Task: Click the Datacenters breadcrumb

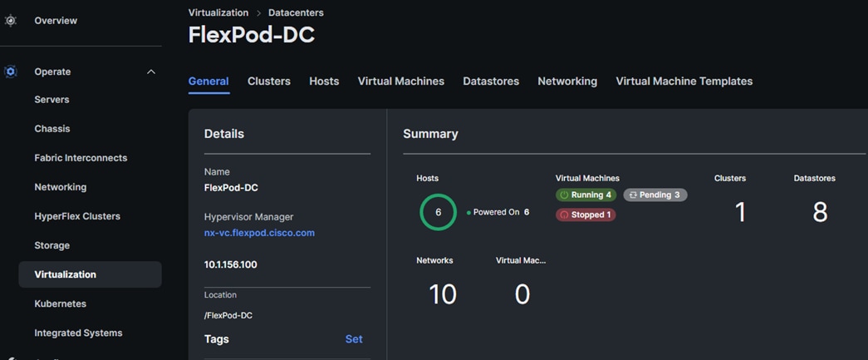Action: pyautogui.click(x=297, y=12)
